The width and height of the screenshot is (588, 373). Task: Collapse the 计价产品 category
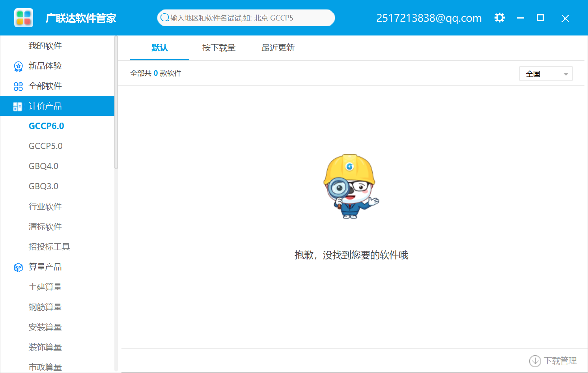(x=57, y=106)
